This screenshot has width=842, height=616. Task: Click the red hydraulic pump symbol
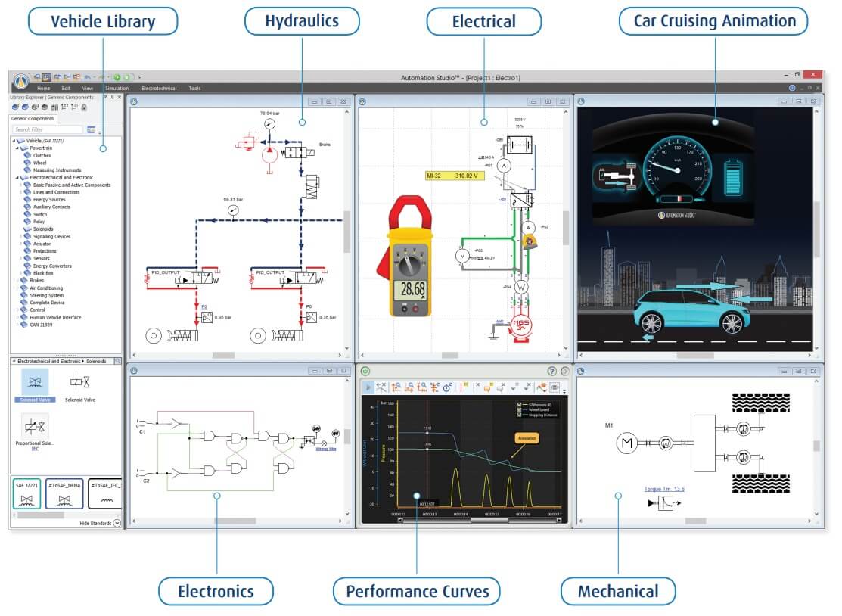(x=269, y=154)
